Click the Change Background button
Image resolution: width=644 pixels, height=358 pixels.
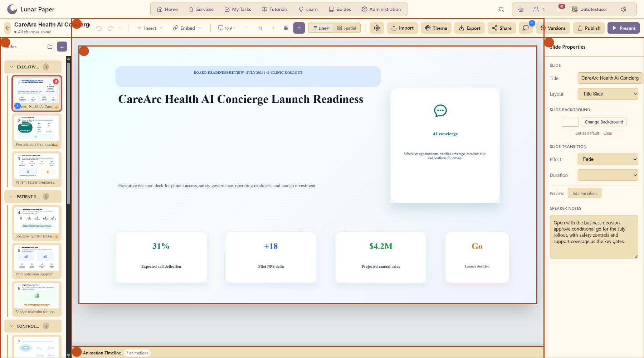point(604,122)
